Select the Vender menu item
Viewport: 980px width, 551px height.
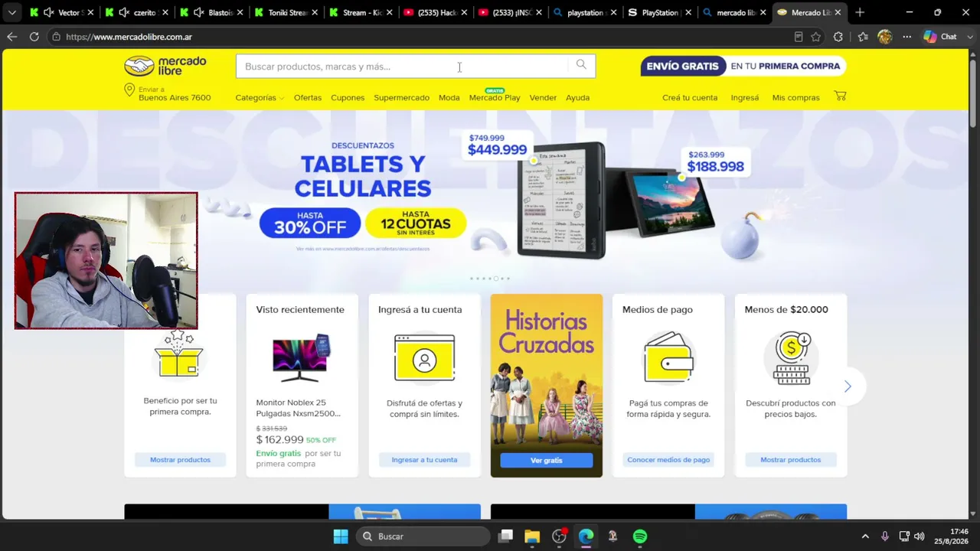543,97
